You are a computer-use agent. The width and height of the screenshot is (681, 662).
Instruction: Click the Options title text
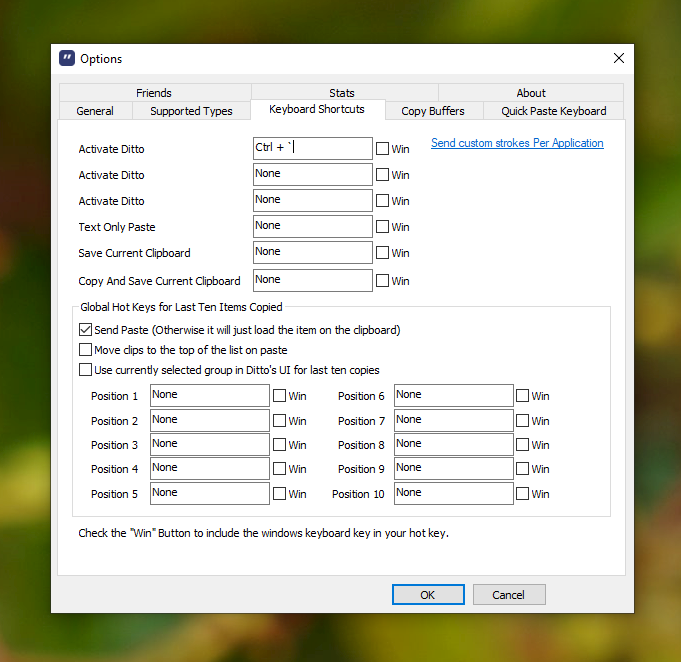(101, 59)
